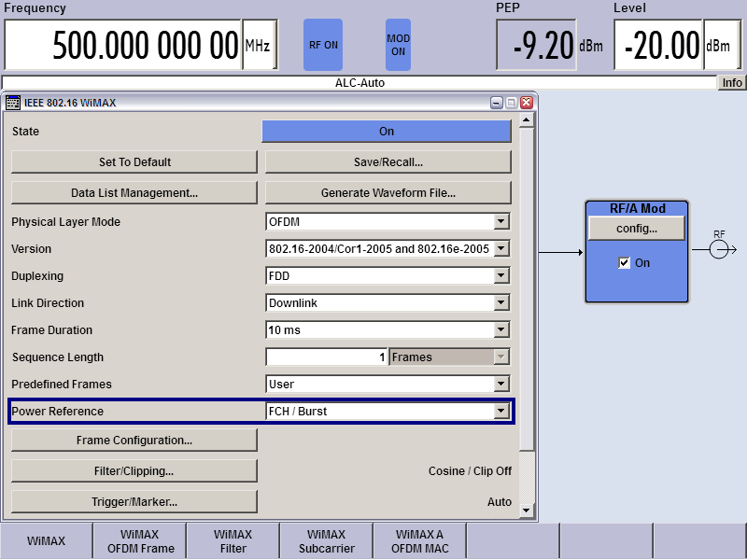This screenshot has height=560, width=747.
Task: Click the WiMAX dialog vertical scrollbar thumb
Action: (x=526, y=288)
